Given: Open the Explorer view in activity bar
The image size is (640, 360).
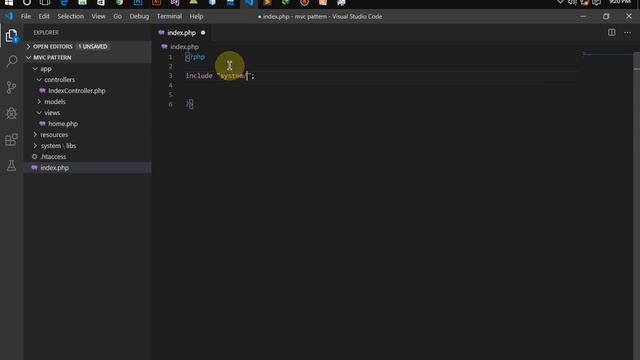Looking at the screenshot, I should (11, 36).
